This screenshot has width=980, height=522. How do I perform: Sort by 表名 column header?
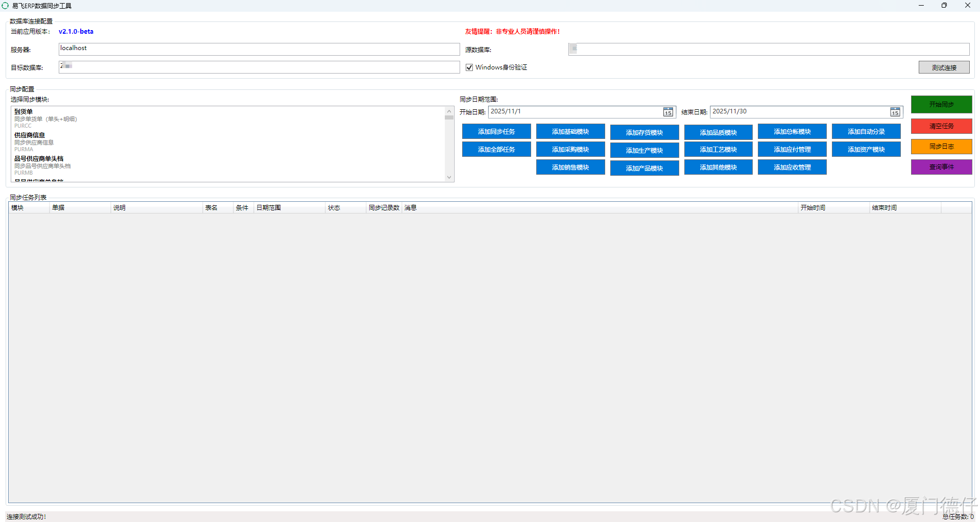pyautogui.click(x=218, y=207)
